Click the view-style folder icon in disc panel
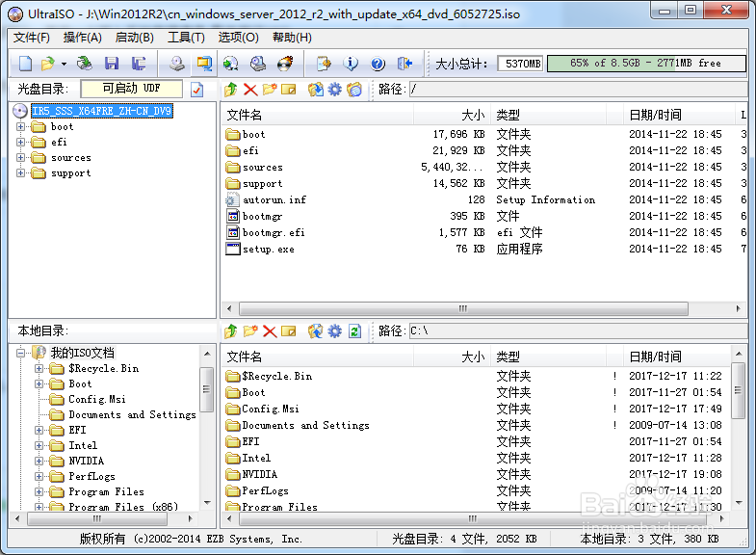This screenshot has width=756, height=555. [x=353, y=90]
